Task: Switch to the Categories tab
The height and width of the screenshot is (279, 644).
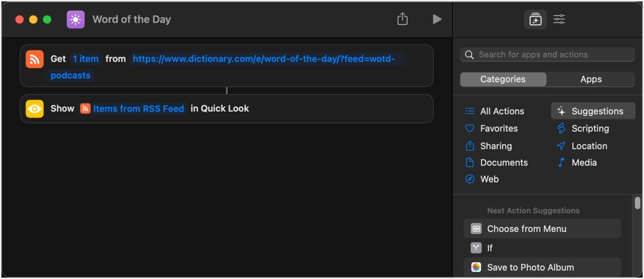Action: pos(503,79)
